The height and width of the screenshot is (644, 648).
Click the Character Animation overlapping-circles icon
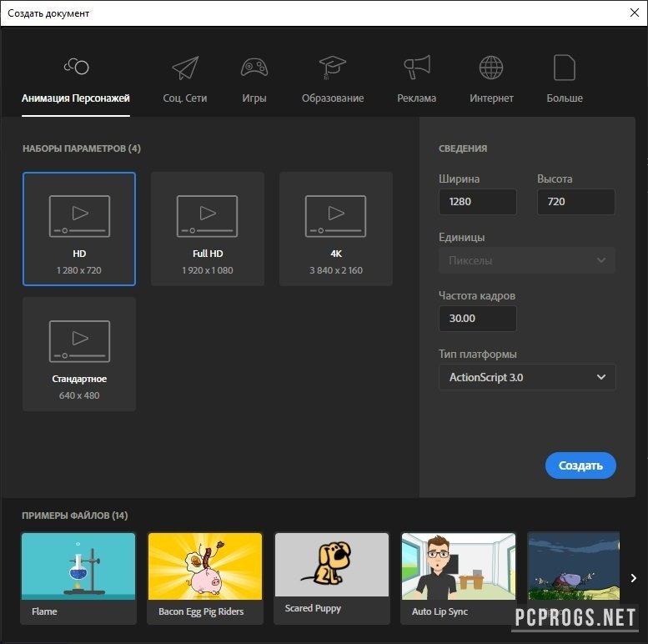[x=77, y=66]
